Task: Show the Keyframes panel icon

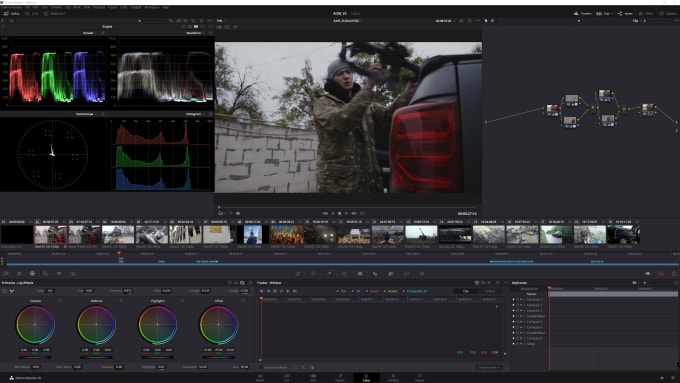Action: (x=647, y=274)
